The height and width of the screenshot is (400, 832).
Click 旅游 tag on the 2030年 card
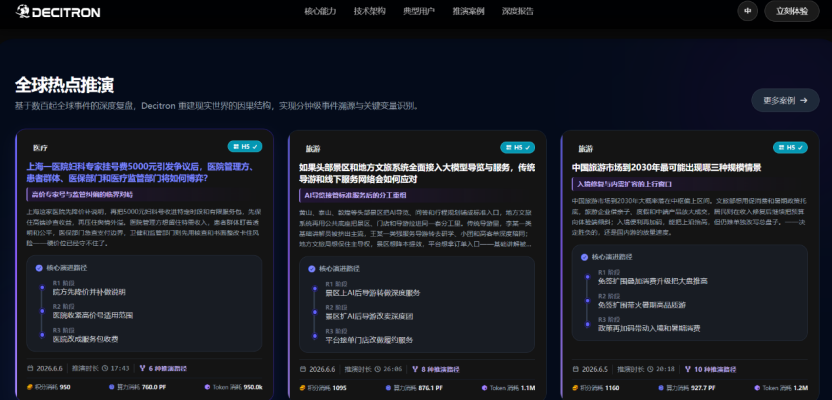pos(586,149)
